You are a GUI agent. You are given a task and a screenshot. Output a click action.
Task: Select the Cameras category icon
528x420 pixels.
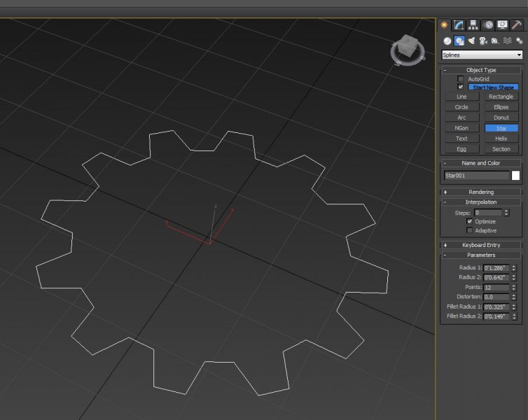483,41
